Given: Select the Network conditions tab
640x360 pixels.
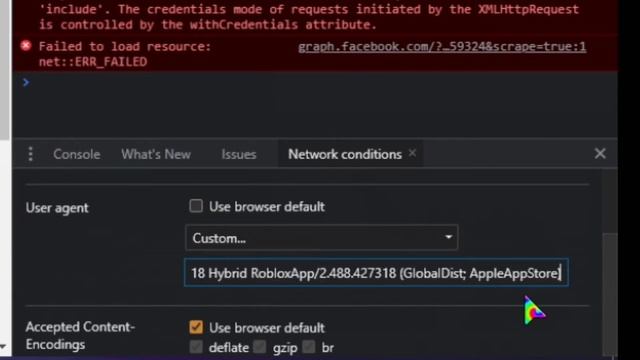Looking at the screenshot, I should coord(345,154).
